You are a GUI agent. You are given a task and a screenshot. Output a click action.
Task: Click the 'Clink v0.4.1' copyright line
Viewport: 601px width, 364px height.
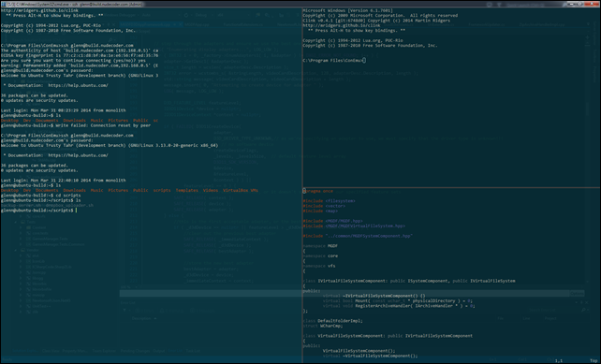(x=376, y=21)
